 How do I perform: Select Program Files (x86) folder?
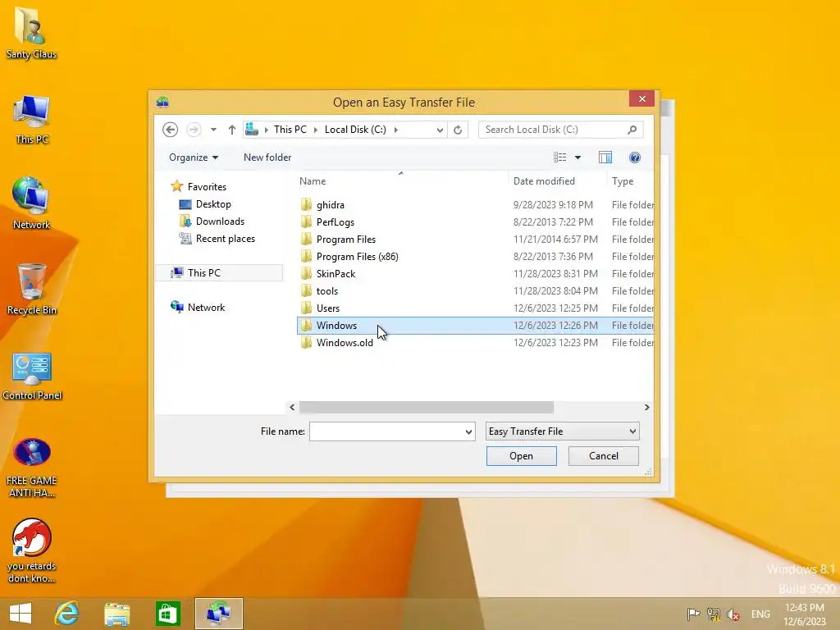pos(358,256)
